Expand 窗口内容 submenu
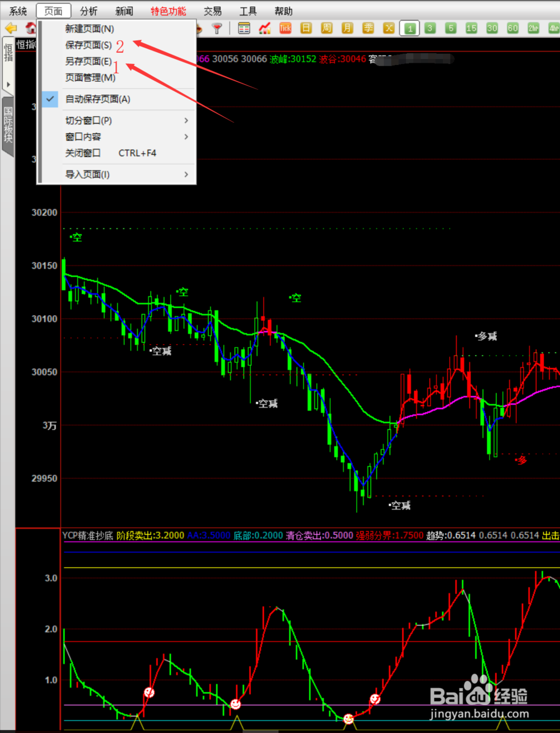560x733 pixels. click(116, 137)
